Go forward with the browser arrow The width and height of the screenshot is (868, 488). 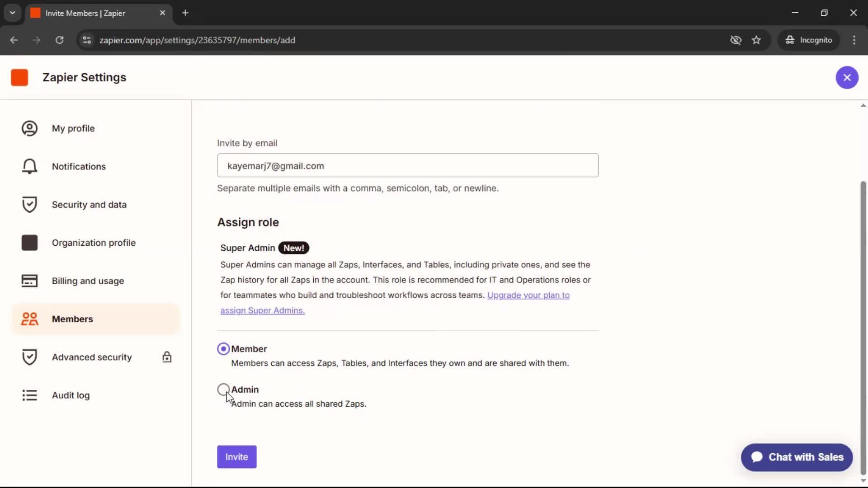(x=37, y=40)
